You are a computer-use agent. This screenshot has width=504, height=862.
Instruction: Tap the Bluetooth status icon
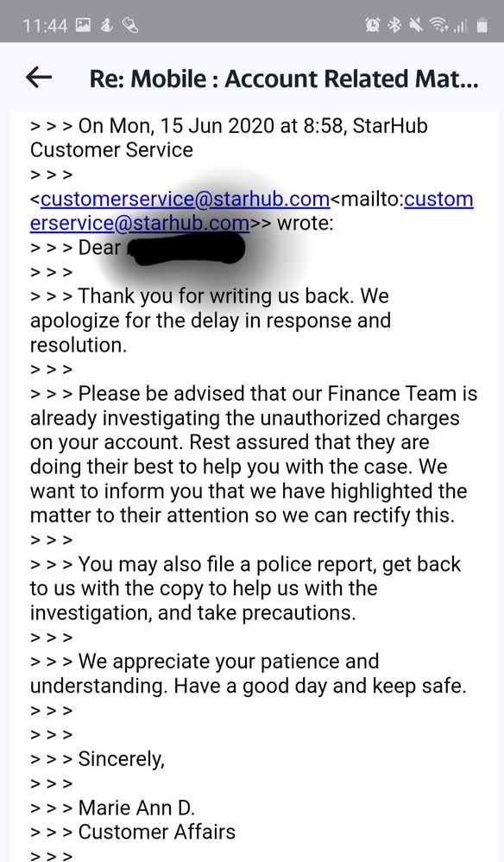(x=394, y=25)
